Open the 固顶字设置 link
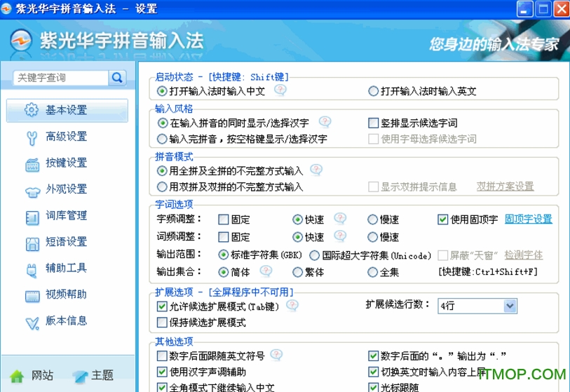Viewport: 570px width, 392px height. coord(529,219)
